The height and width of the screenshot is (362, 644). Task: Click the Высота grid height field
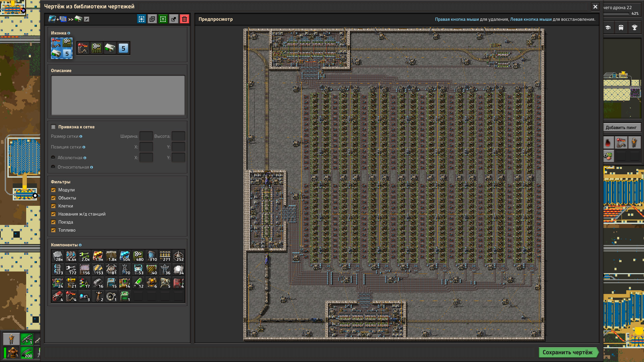pos(178,136)
